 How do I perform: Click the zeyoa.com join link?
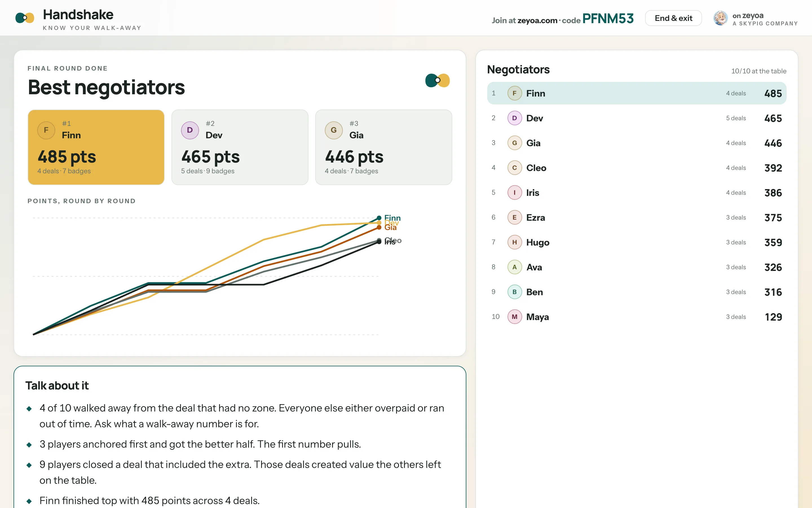(537, 21)
